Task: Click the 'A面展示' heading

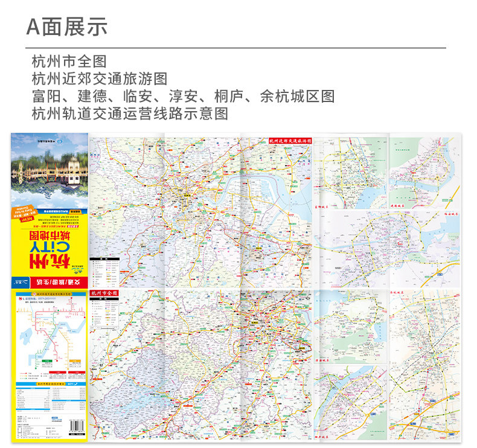Action: 67,27
